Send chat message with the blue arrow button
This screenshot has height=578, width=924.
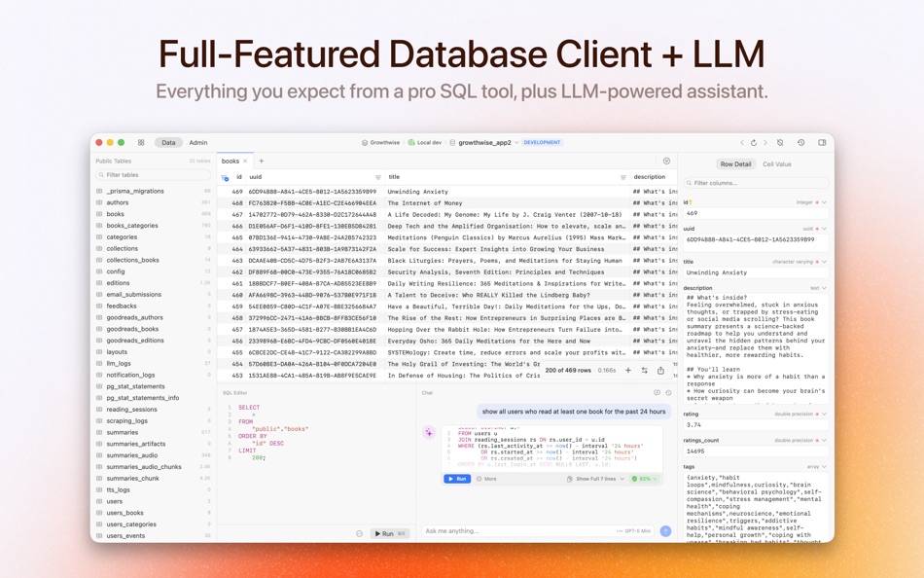[665, 531]
